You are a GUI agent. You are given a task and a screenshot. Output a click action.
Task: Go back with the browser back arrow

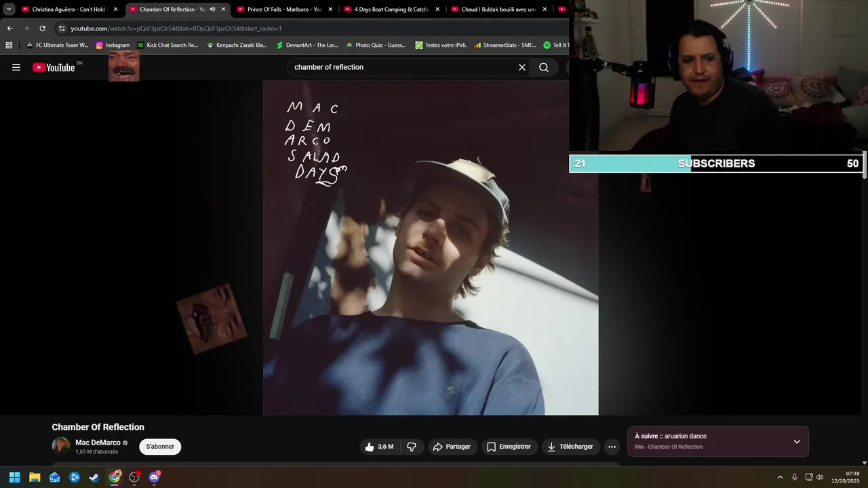pos(9,28)
